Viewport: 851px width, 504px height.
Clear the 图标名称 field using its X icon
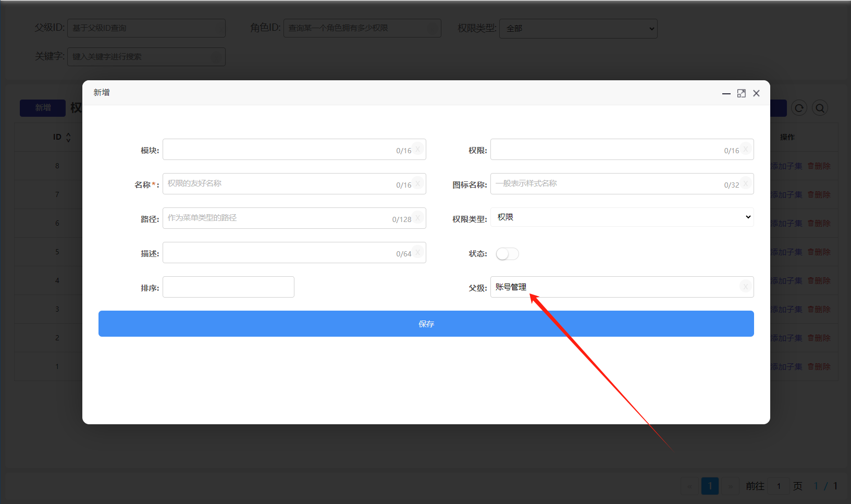click(746, 184)
